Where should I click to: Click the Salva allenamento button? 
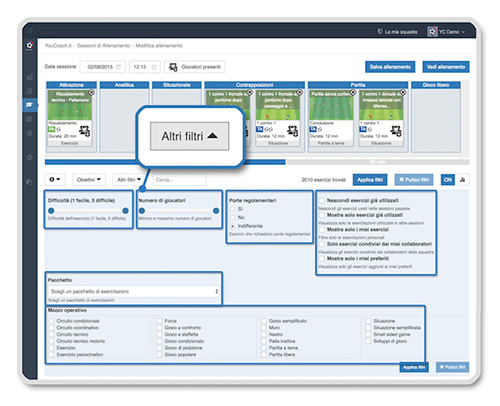point(390,67)
